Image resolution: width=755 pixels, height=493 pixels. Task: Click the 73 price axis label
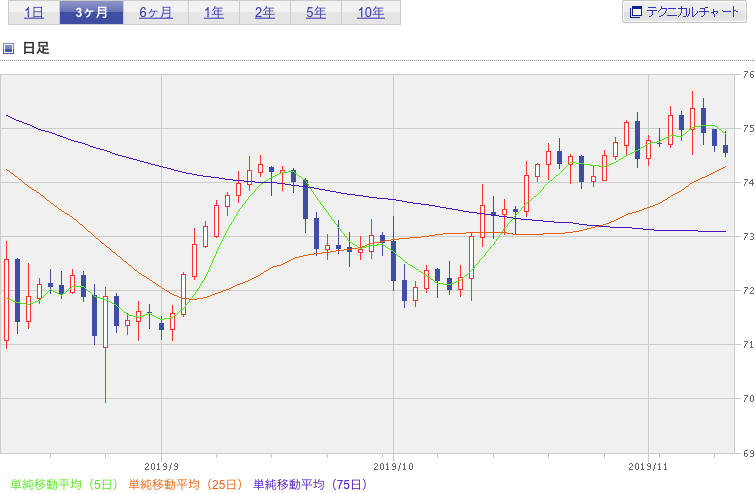(x=748, y=236)
